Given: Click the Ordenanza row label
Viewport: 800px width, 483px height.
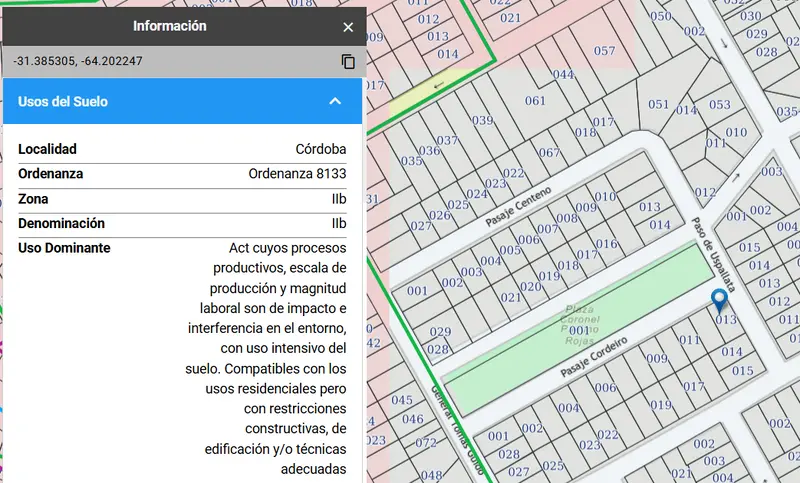Looking at the screenshot, I should [51, 173].
